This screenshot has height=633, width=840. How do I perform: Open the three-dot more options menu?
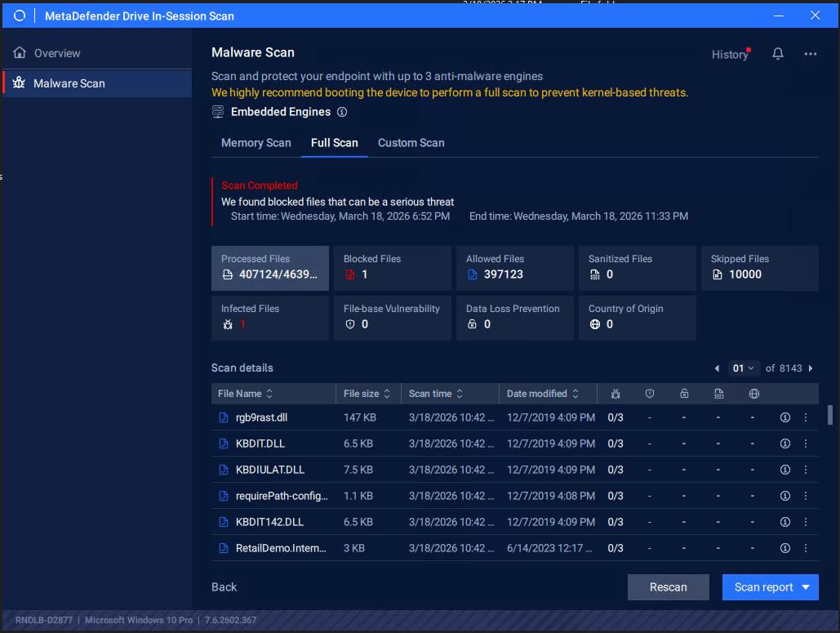[810, 54]
